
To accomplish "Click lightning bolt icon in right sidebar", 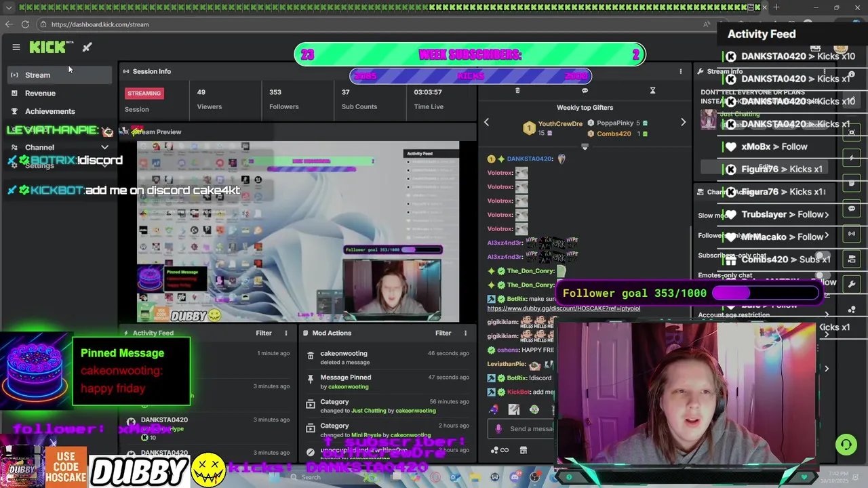I will coord(852,158).
